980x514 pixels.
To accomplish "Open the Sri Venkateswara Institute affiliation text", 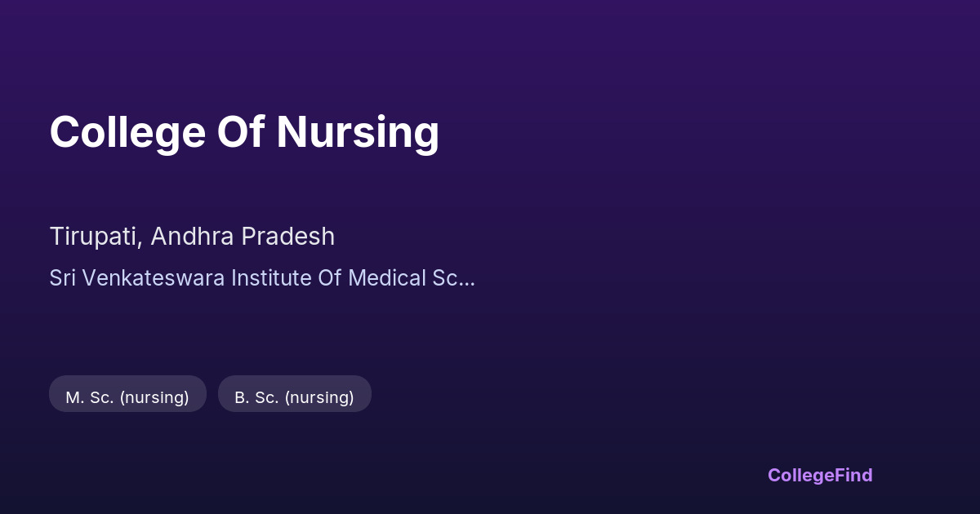I will pos(261,278).
